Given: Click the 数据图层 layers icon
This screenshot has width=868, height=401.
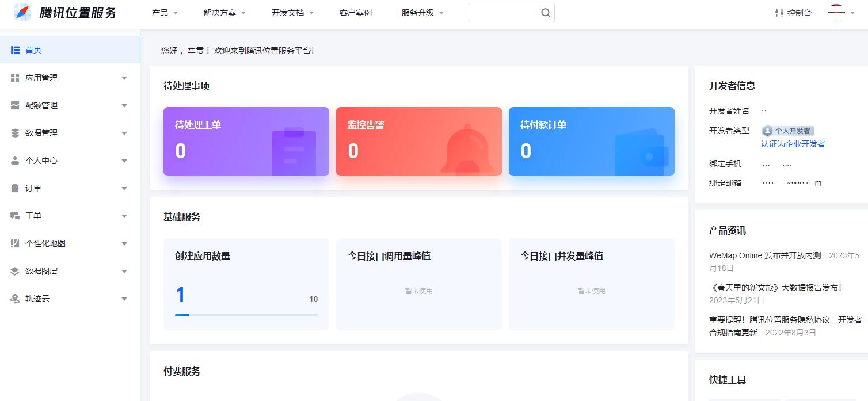Looking at the screenshot, I should click(x=16, y=271).
